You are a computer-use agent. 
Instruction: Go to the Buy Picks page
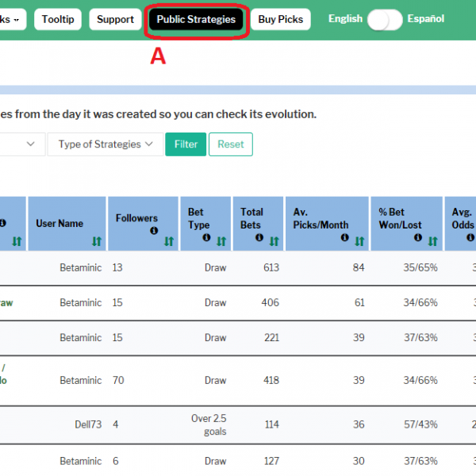[x=280, y=19]
